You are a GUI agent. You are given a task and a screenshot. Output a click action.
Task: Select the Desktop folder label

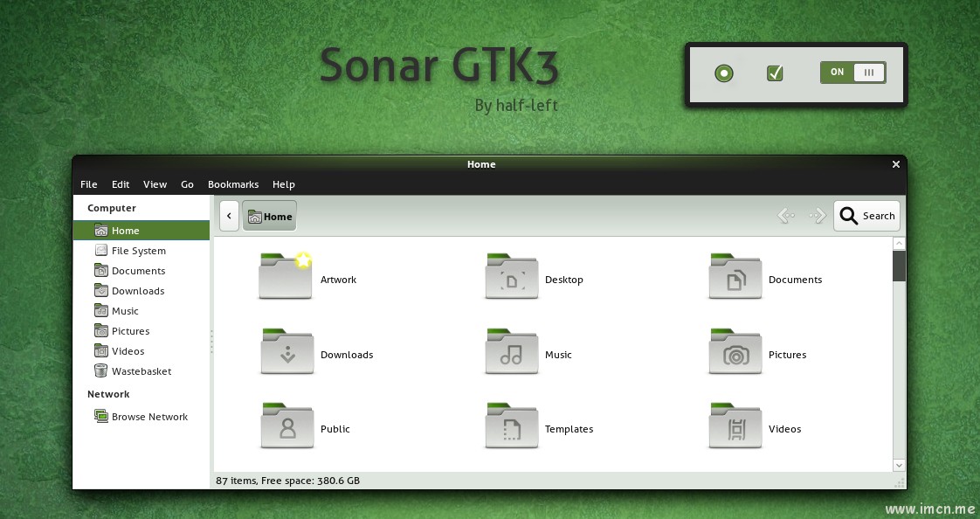pyautogui.click(x=563, y=280)
